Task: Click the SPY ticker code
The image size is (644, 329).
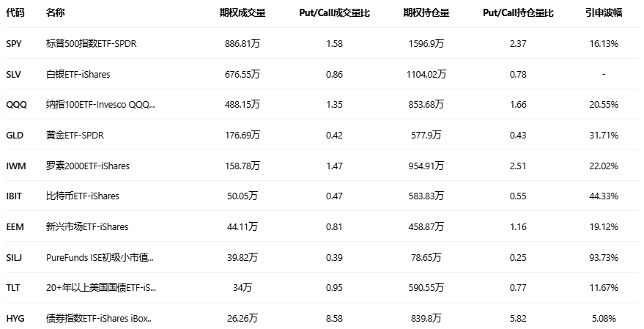Action: point(15,44)
